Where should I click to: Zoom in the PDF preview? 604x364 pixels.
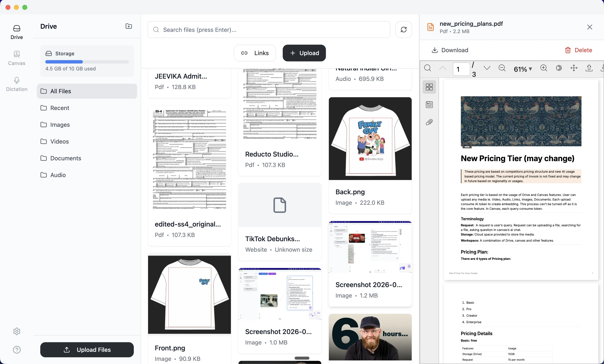click(543, 68)
